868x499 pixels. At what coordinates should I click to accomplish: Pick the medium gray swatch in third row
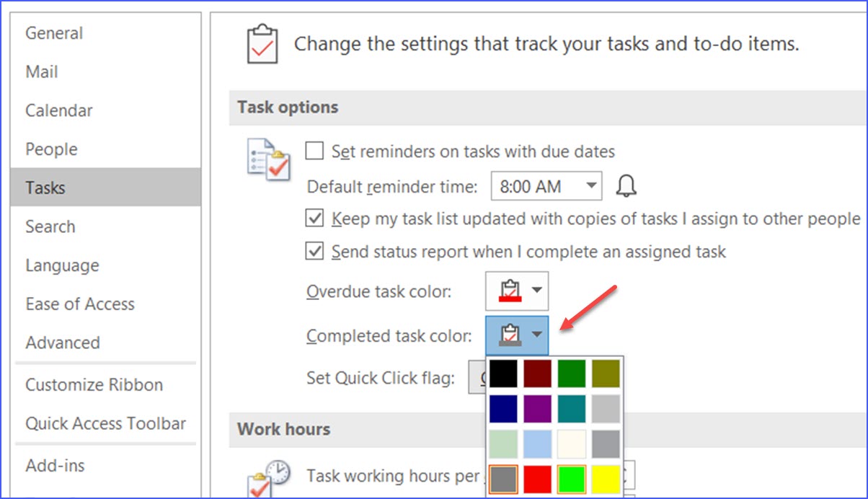click(x=606, y=443)
